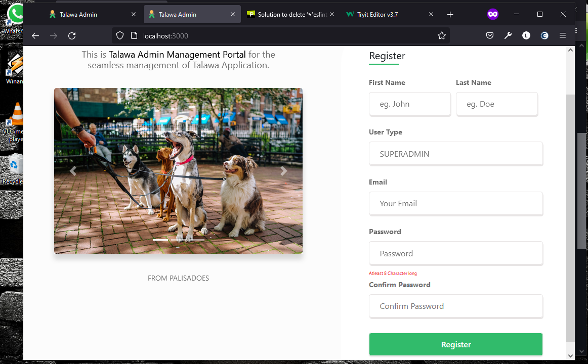Click the C extension icon in the toolbar
Screen dimensions: 588x364
(x=544, y=35)
